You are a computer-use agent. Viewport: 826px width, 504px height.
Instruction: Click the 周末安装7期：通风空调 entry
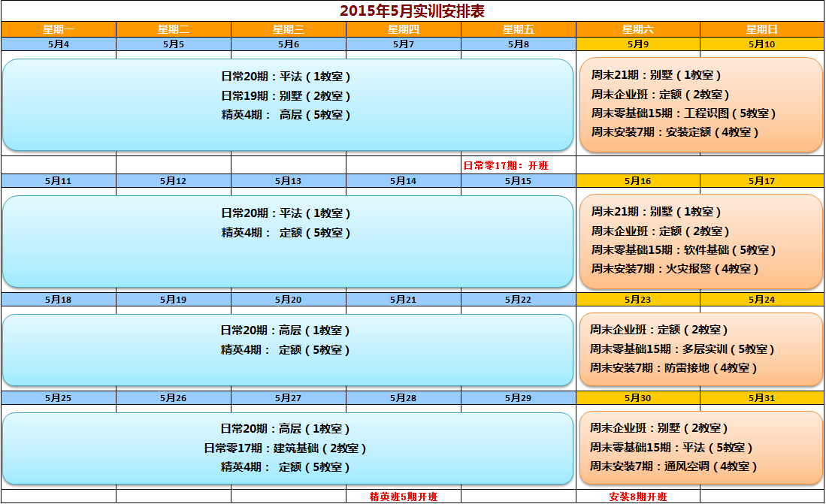coord(673,466)
